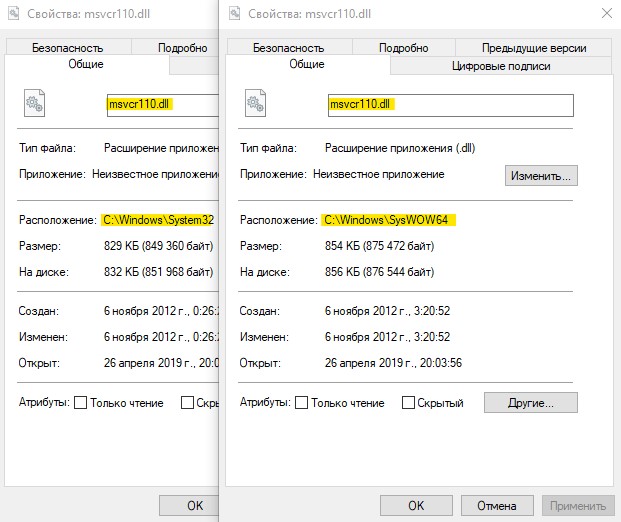Click the right window title "Свойства: msvcr110.dll"

[310, 14]
